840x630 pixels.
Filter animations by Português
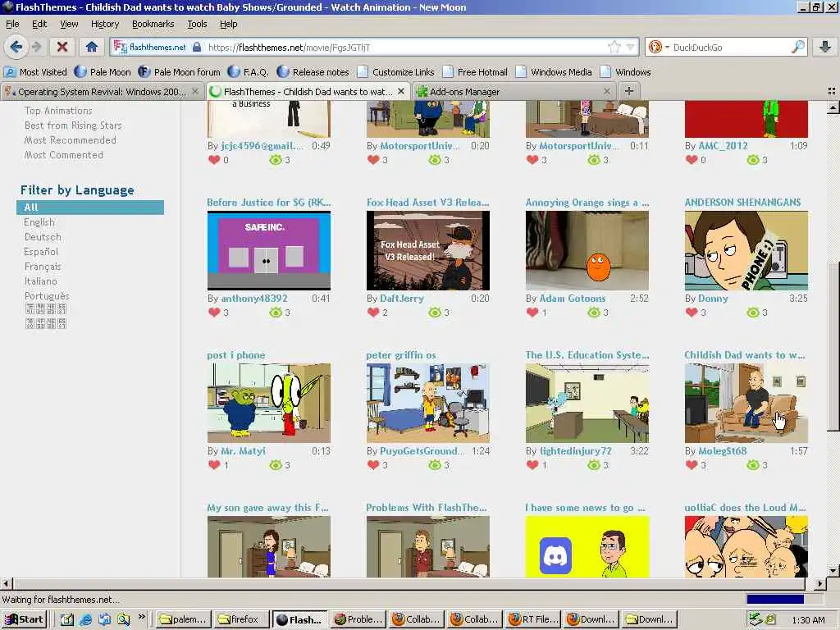click(x=47, y=295)
